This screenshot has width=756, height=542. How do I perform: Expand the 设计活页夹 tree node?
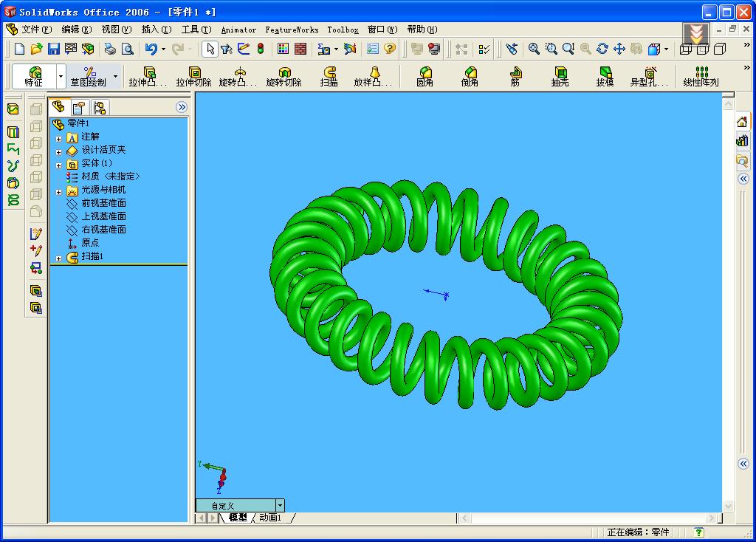point(59,152)
